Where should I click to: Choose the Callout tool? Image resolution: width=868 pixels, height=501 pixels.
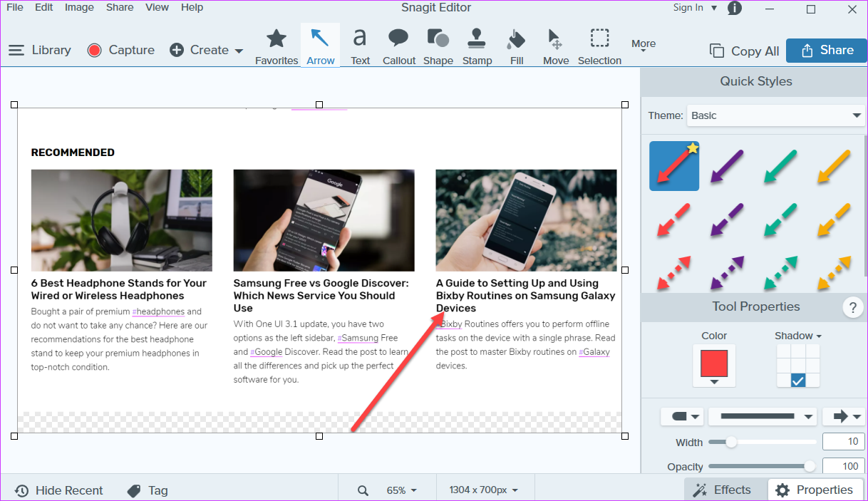398,47
